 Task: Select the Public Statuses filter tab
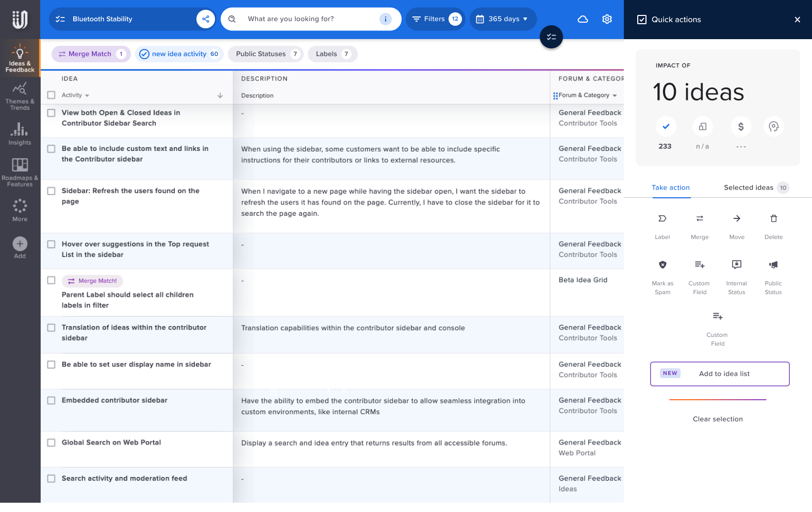pos(266,54)
